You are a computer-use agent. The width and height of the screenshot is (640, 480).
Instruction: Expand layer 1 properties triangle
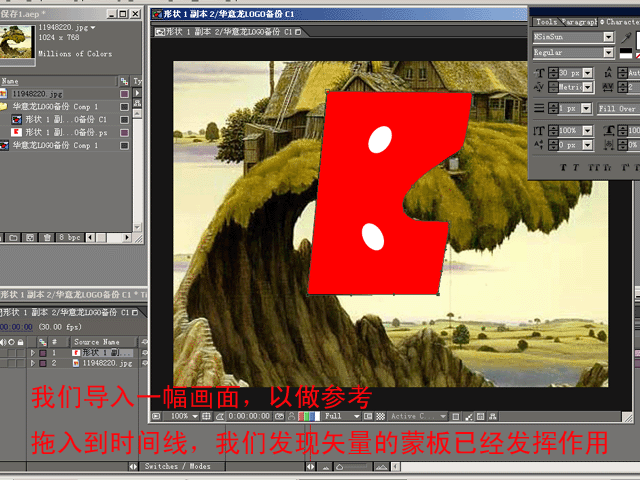[x=33, y=353]
